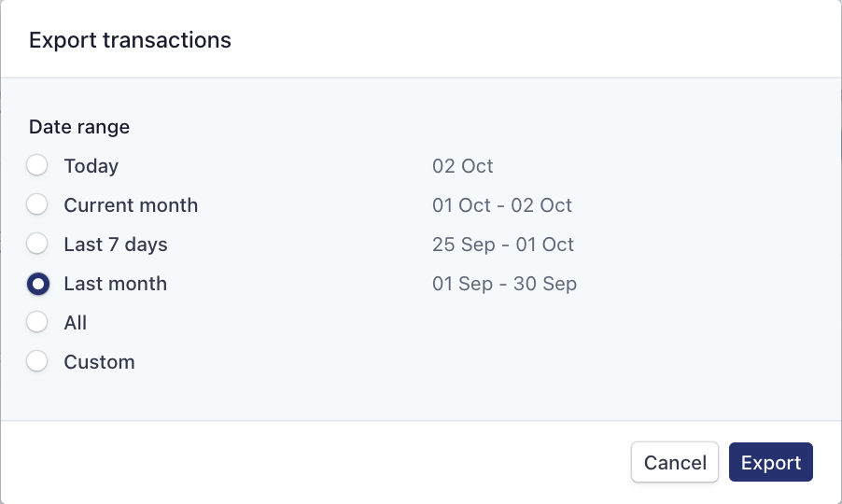Click the "Today" option label
This screenshot has width=842, height=504.
click(91, 166)
